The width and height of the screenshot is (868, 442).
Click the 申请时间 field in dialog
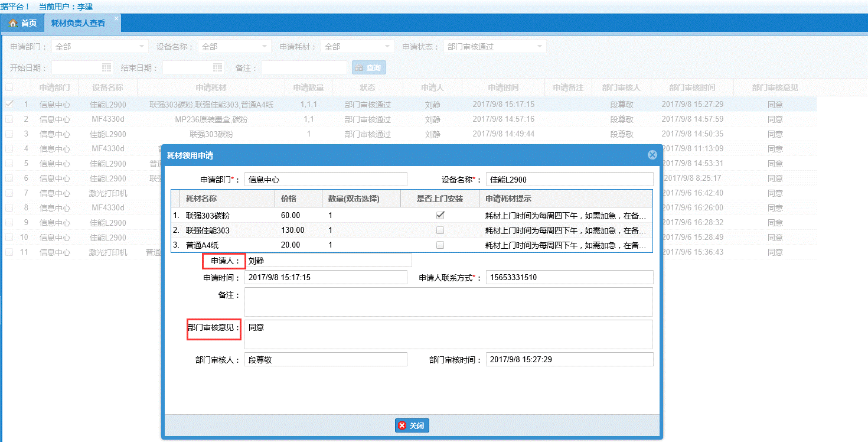[x=326, y=277]
